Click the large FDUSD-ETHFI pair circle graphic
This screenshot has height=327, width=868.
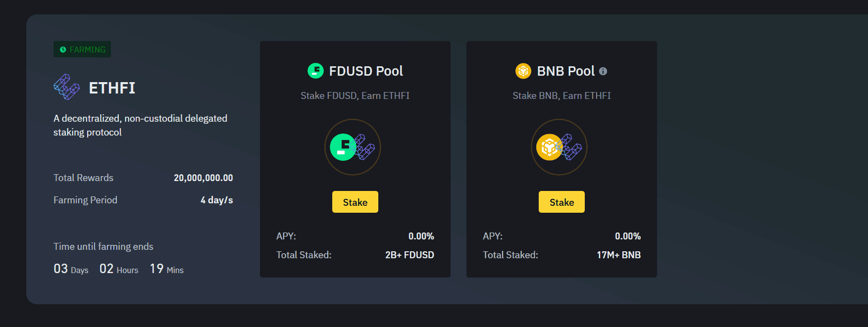point(353,147)
